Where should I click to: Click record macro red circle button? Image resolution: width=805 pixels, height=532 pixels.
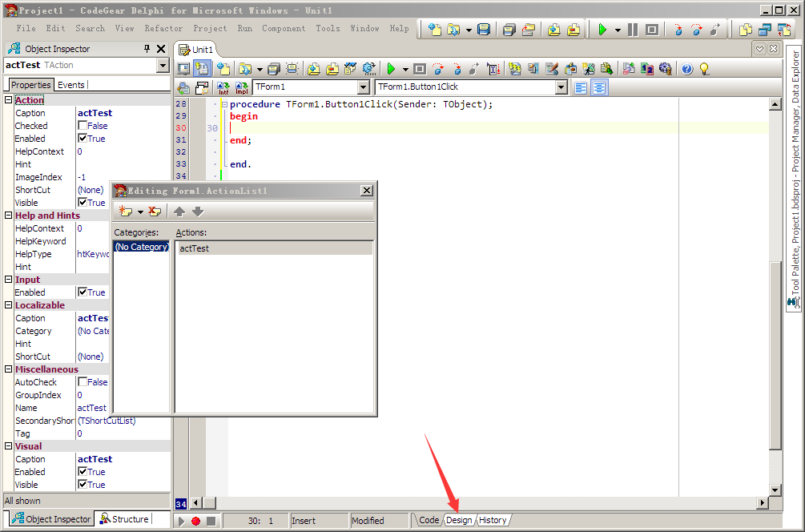click(x=195, y=521)
